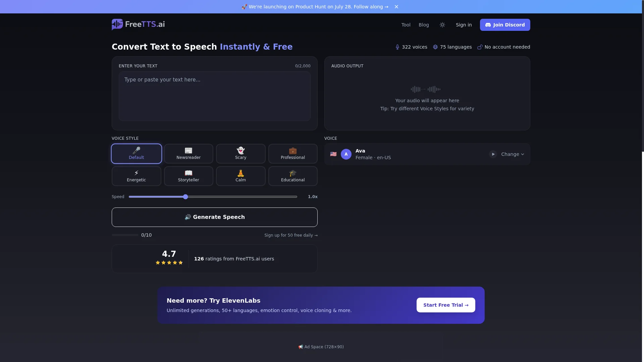Click the Generate Speech button
644x362 pixels.
coord(215,217)
